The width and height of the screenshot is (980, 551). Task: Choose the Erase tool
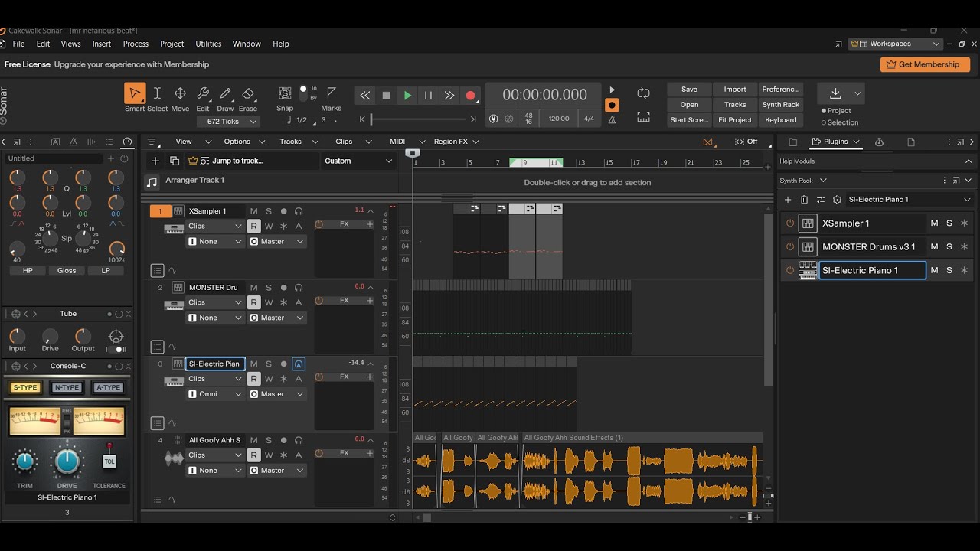pos(248,93)
